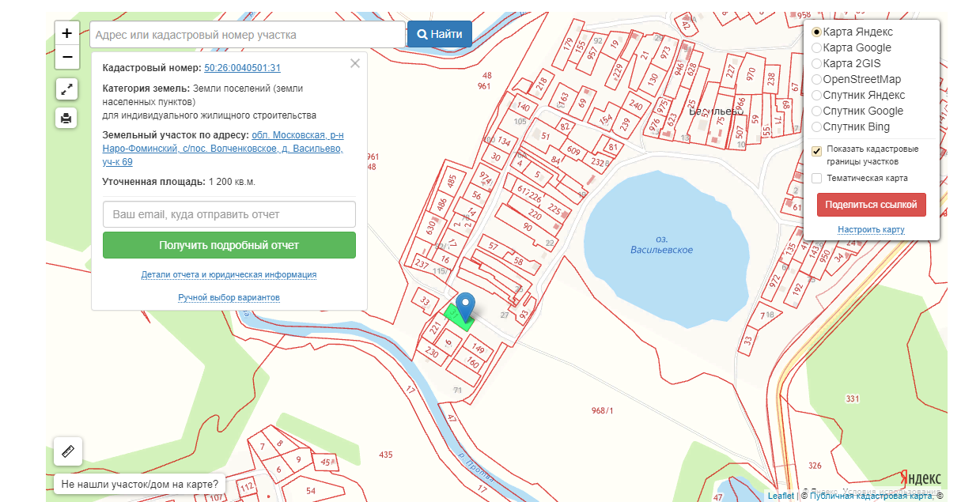Image resolution: width=980 pixels, height=502 pixels.
Task: Click the print map icon
Action: pyautogui.click(x=66, y=118)
